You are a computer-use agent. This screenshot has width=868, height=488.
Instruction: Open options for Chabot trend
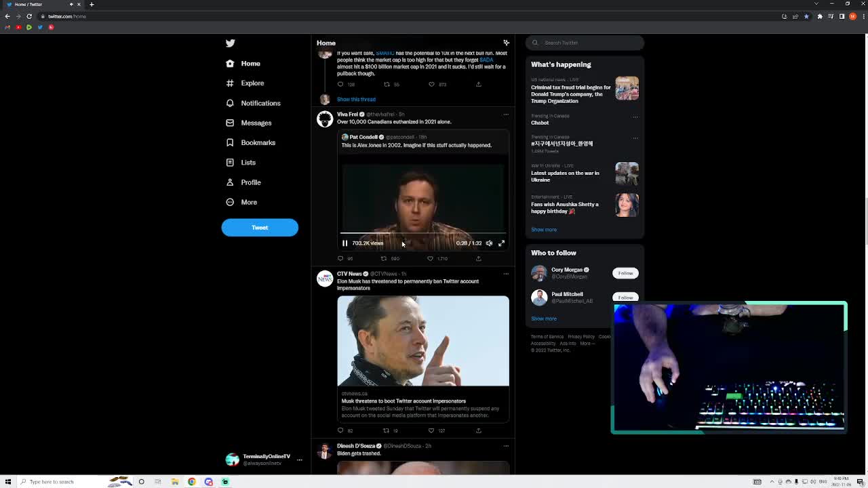click(635, 117)
